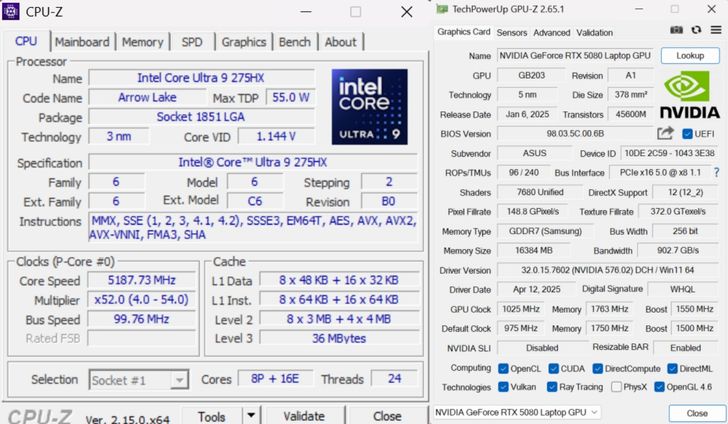
Task: Click the Threads value 24
Action: click(394, 379)
